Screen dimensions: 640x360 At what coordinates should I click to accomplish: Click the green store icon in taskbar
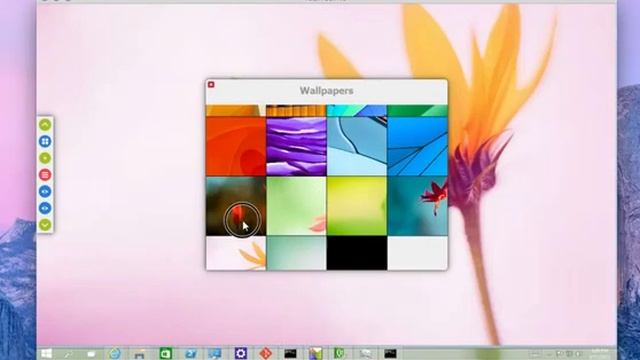point(165,353)
